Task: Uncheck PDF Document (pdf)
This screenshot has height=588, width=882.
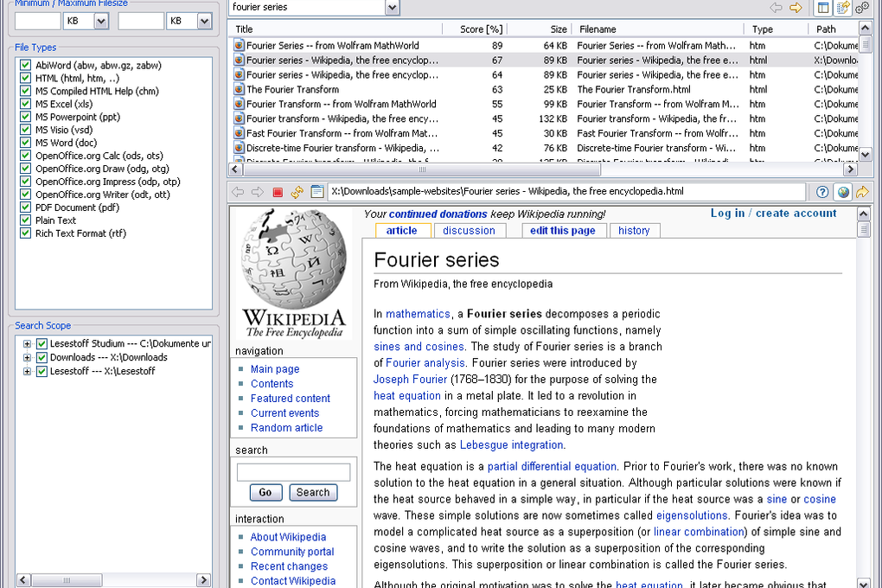Action: 25,208
